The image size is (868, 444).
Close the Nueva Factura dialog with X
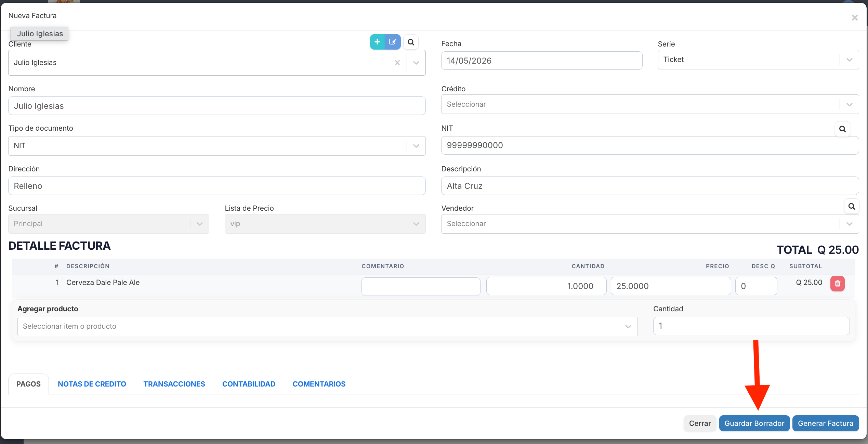tap(855, 17)
